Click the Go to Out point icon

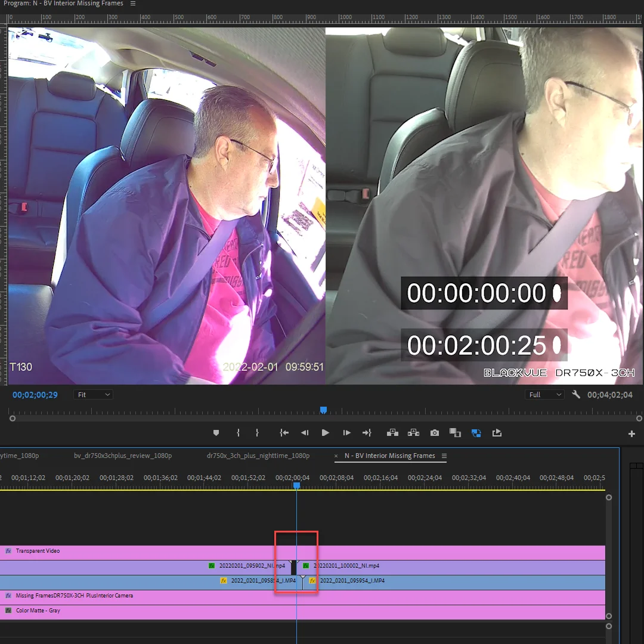367,433
